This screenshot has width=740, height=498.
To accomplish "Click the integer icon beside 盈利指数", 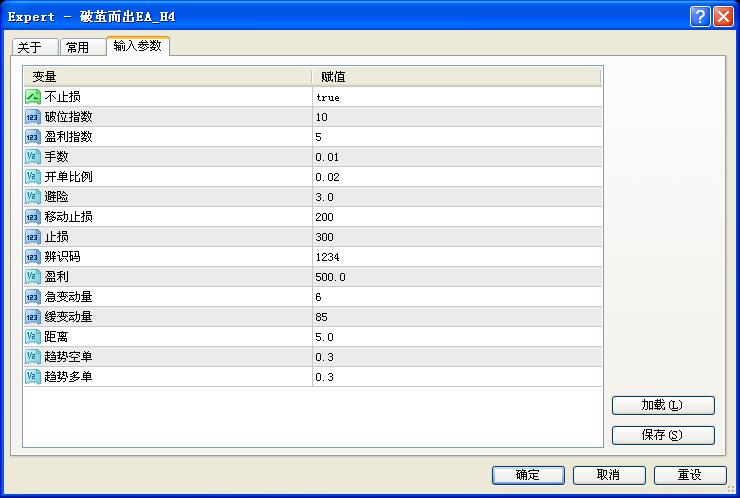I will tap(33, 137).
